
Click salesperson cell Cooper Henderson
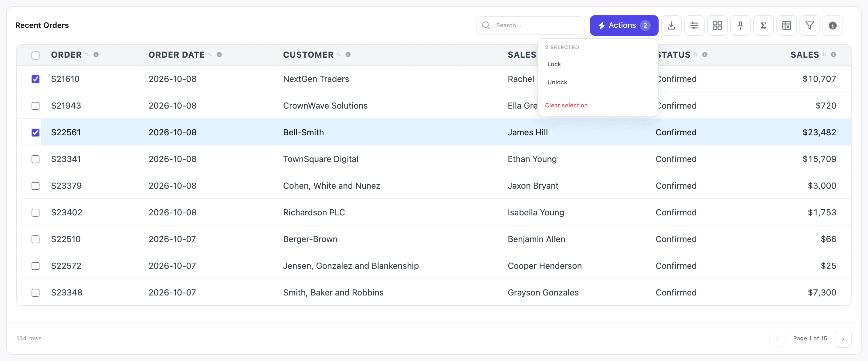click(544, 266)
